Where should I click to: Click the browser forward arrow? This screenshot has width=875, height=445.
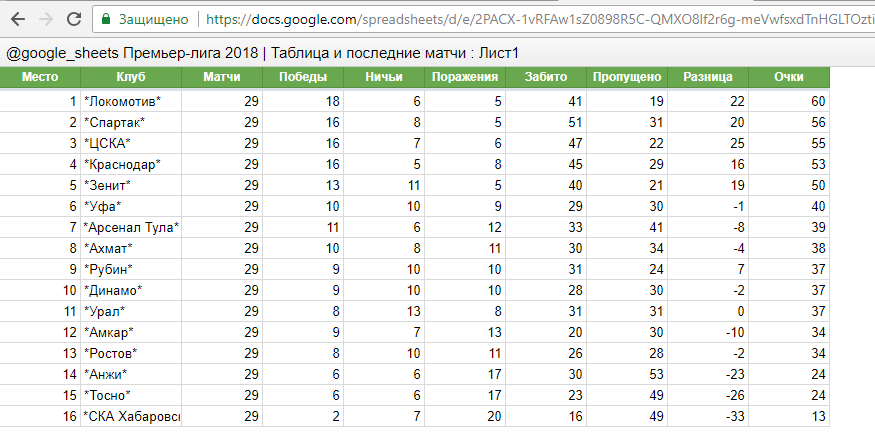(46, 20)
